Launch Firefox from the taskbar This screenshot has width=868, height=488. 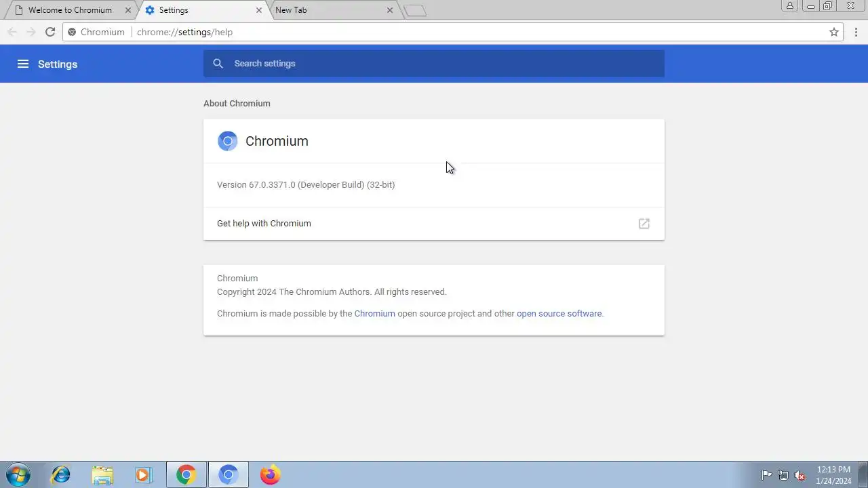point(270,474)
